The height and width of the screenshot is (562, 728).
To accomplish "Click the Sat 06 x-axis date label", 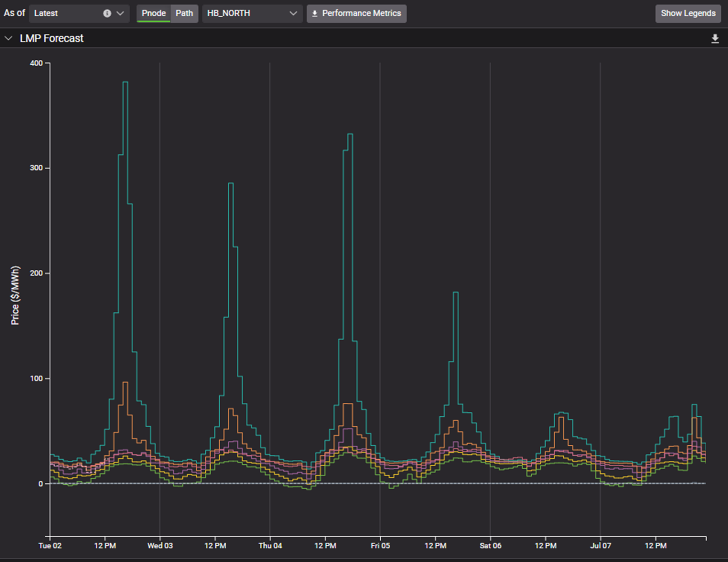I will pos(490,546).
